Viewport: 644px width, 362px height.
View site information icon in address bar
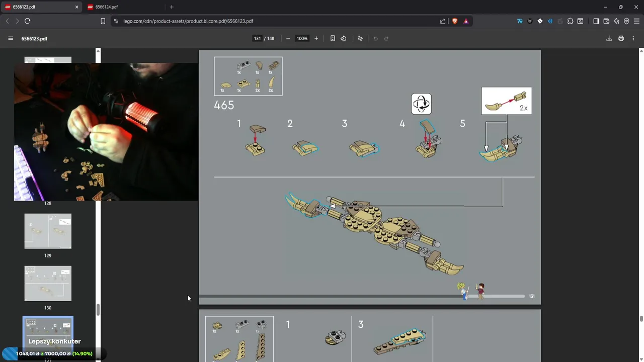[x=116, y=21]
